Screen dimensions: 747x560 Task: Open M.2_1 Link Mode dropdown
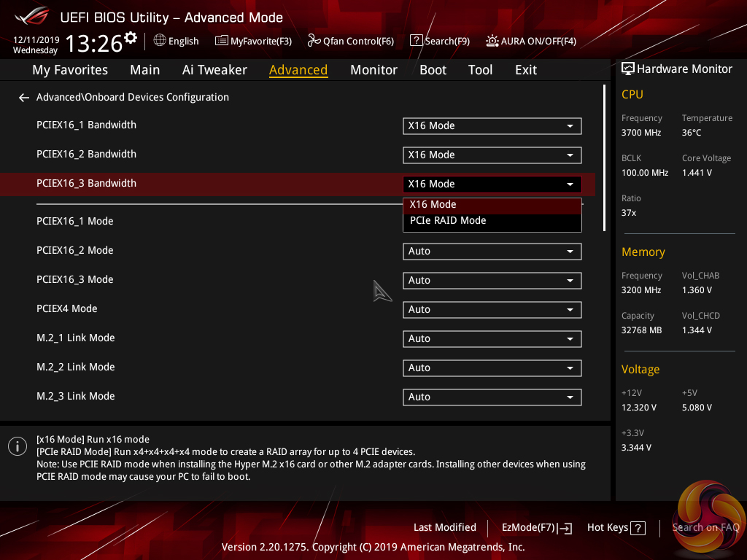492,339
